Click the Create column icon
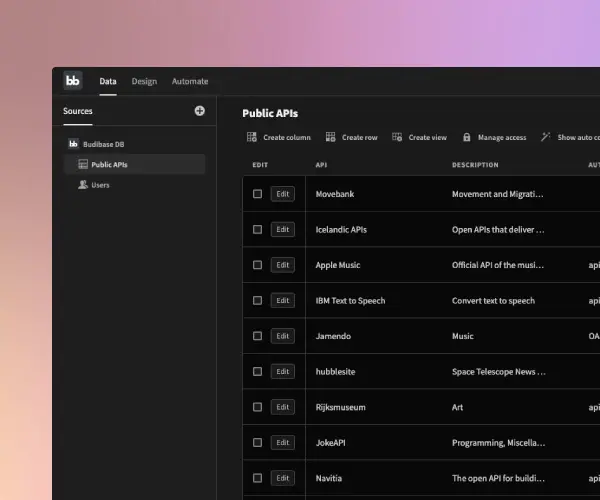Image resolution: width=600 pixels, height=500 pixels. pos(252,137)
